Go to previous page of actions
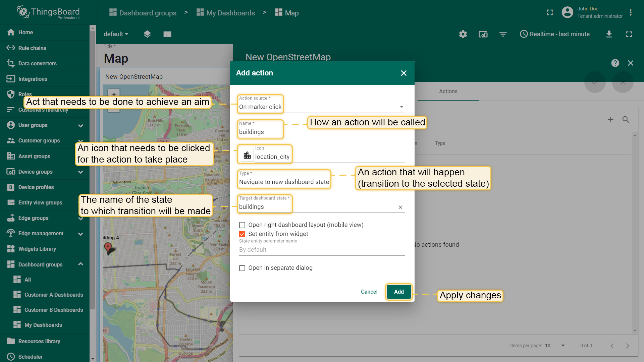The image size is (644, 362). point(612,346)
